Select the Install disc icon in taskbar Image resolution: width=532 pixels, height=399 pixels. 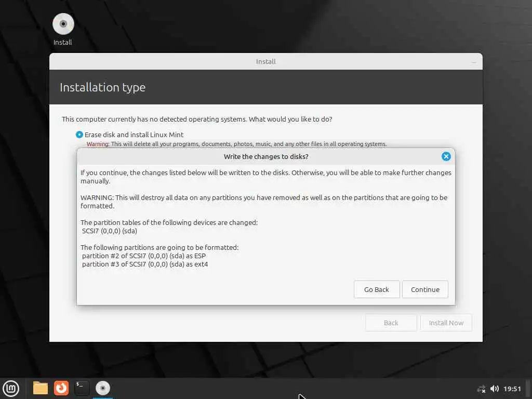pos(102,388)
